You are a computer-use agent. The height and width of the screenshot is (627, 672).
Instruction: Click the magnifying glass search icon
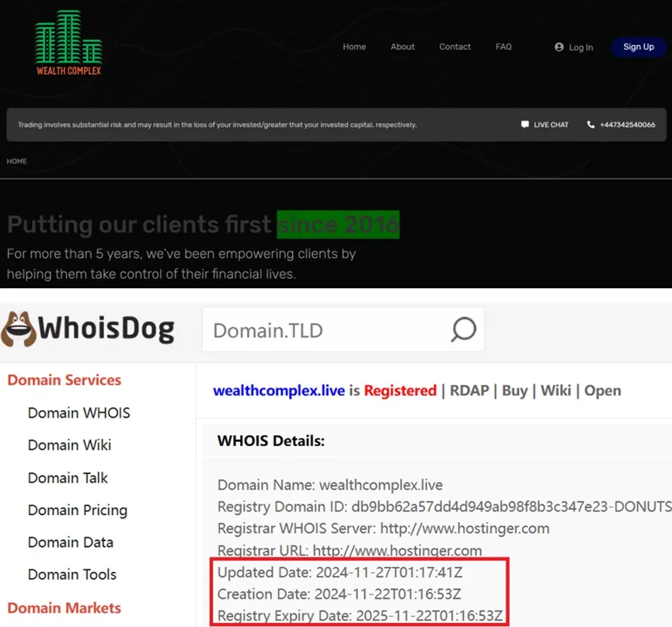[x=463, y=329]
